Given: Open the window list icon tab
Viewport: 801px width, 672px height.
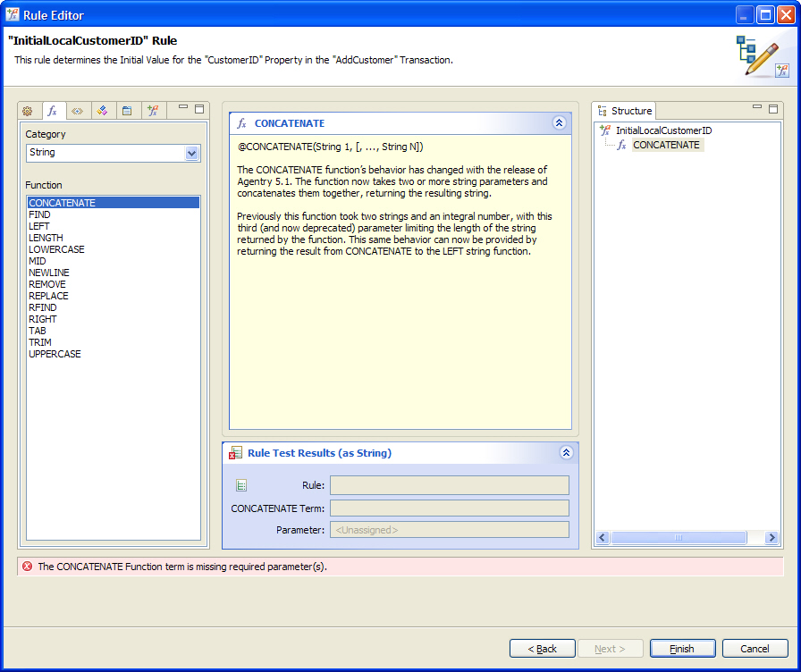Looking at the screenshot, I should click(x=128, y=111).
